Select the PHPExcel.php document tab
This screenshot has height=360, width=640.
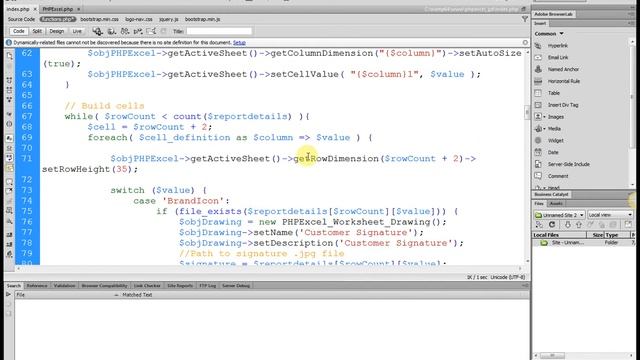pos(58,9)
